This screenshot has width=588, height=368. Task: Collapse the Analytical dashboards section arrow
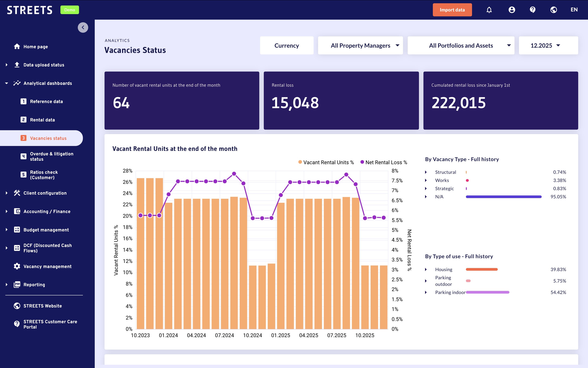(x=7, y=83)
